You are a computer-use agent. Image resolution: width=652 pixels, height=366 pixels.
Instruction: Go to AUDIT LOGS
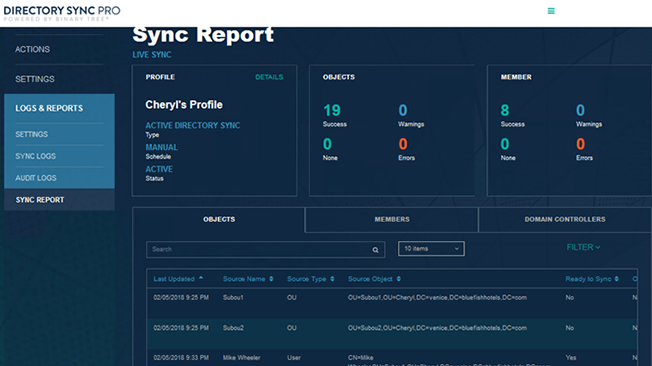tap(36, 178)
